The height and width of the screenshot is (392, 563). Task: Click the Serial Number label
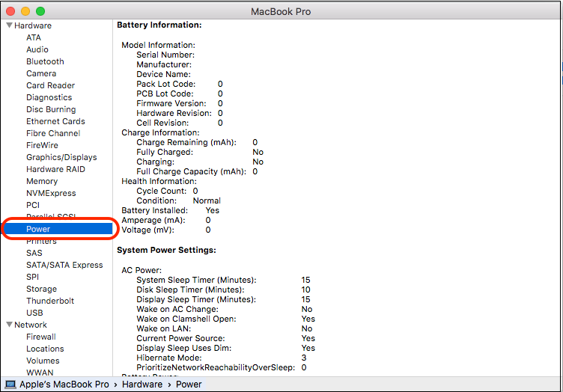click(165, 55)
